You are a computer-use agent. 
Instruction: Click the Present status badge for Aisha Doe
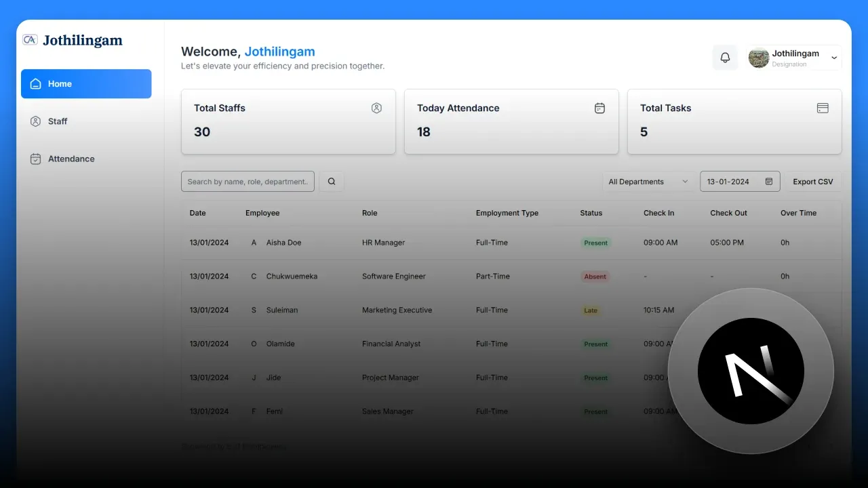[595, 243]
